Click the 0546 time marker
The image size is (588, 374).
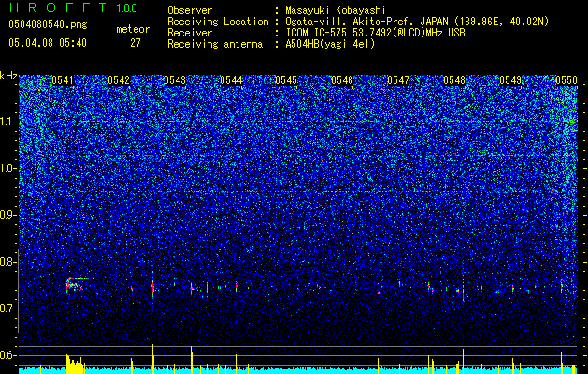tap(342, 80)
